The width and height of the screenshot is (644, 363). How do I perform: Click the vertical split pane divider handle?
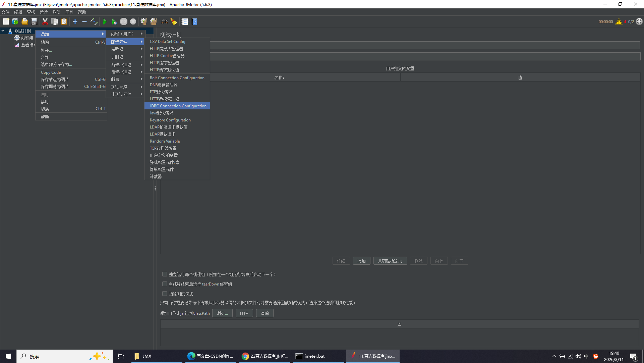(155, 189)
